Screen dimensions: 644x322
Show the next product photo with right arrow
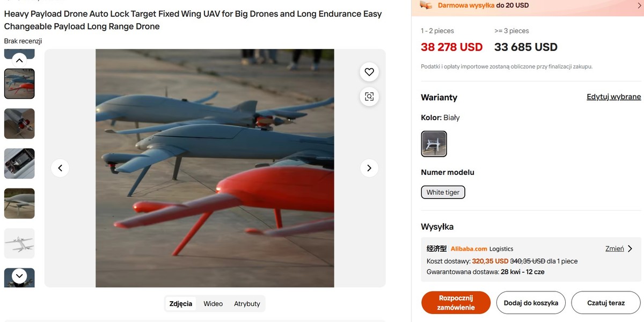(x=369, y=168)
